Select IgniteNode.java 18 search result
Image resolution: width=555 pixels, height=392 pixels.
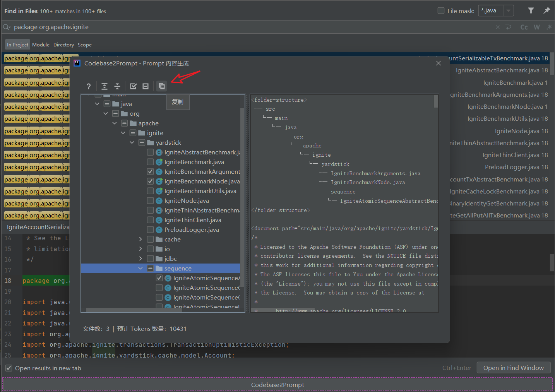(521, 131)
